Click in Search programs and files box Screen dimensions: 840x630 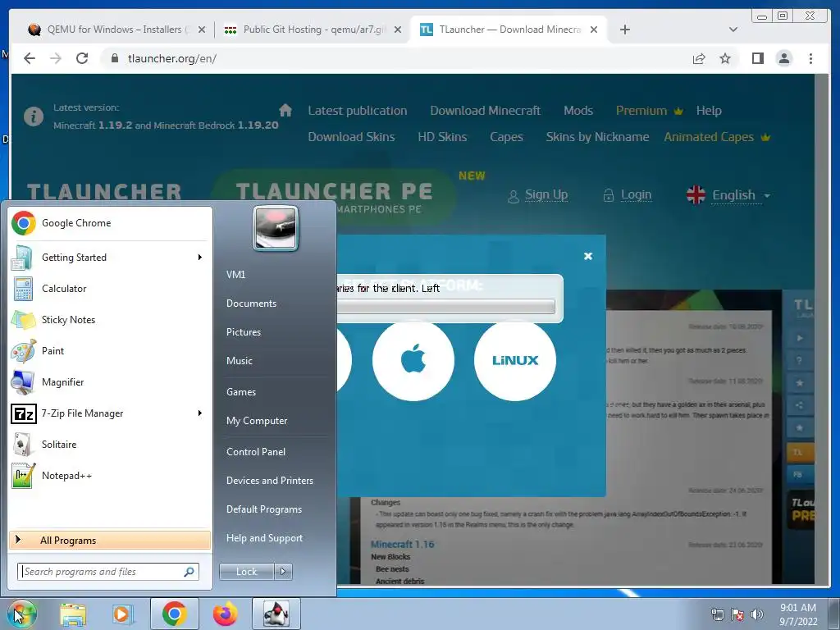coord(107,572)
